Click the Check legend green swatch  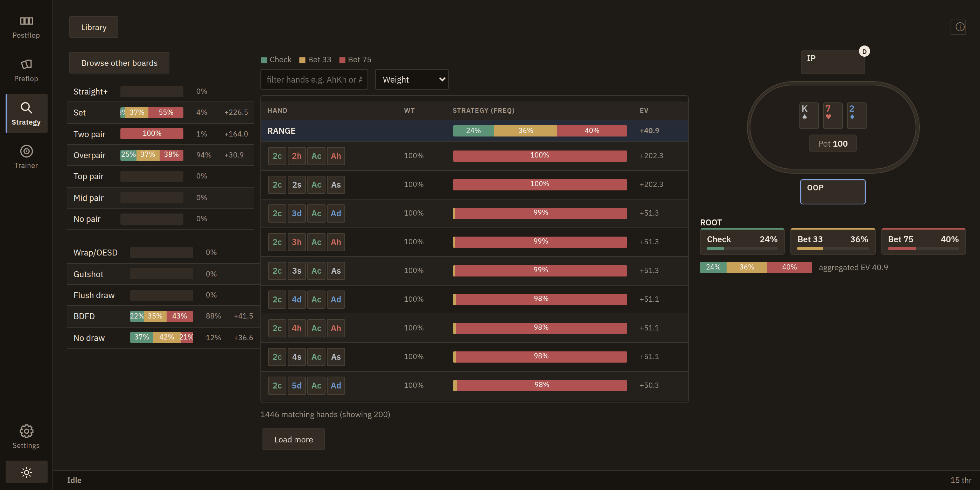pyautogui.click(x=264, y=60)
